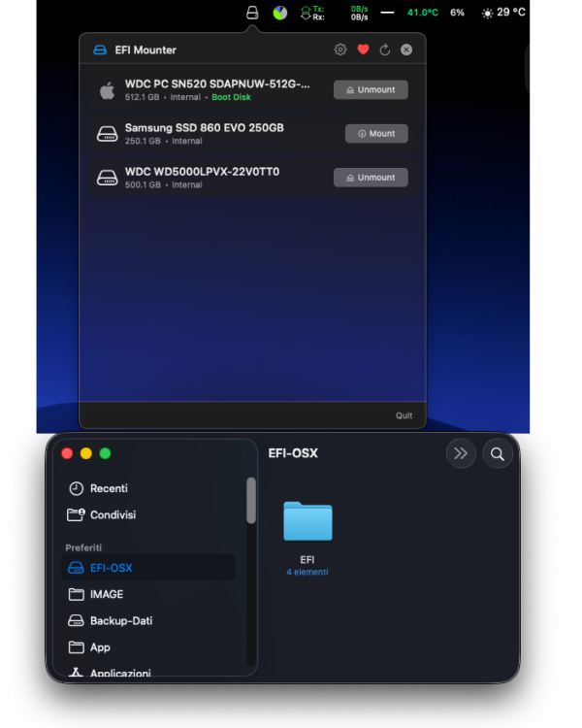This screenshot has width=582, height=728.
Task: Click the Finder sidebar scrollbar
Action: [x=251, y=501]
